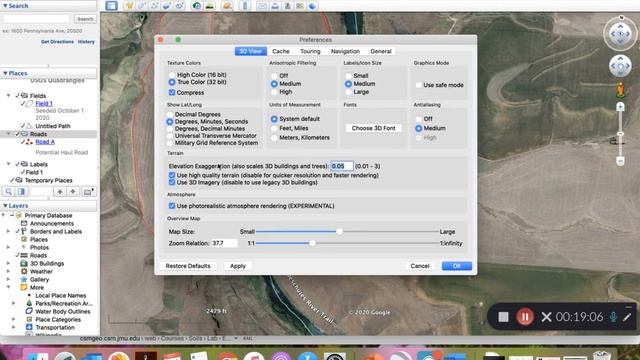Click the Apply button
The height and width of the screenshot is (360, 640).
[x=238, y=266]
